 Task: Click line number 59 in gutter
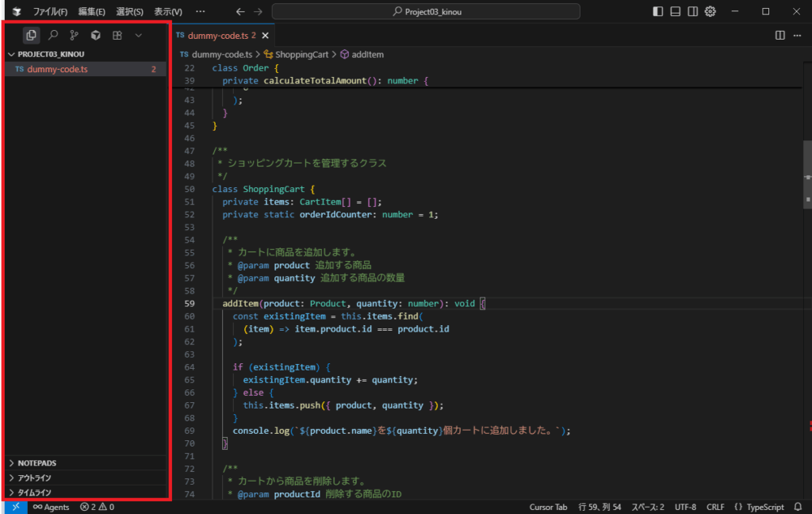coord(190,304)
